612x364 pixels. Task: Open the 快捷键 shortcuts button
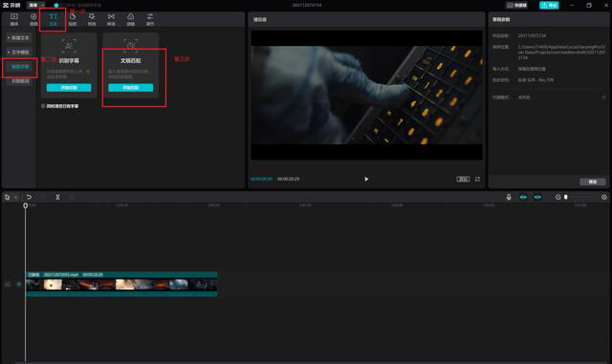coord(516,5)
